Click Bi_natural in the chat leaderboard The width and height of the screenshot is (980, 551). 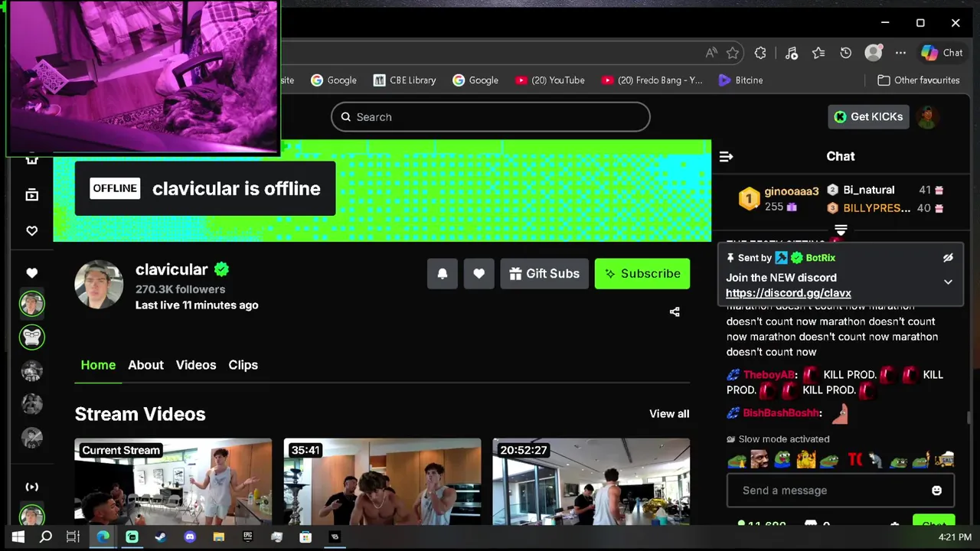pos(868,190)
